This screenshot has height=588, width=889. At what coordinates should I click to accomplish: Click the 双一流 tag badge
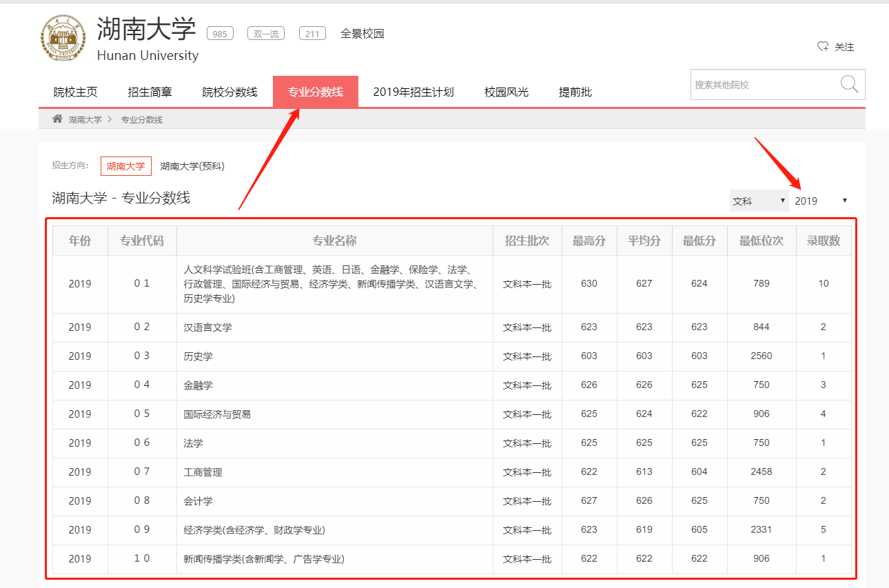[266, 33]
